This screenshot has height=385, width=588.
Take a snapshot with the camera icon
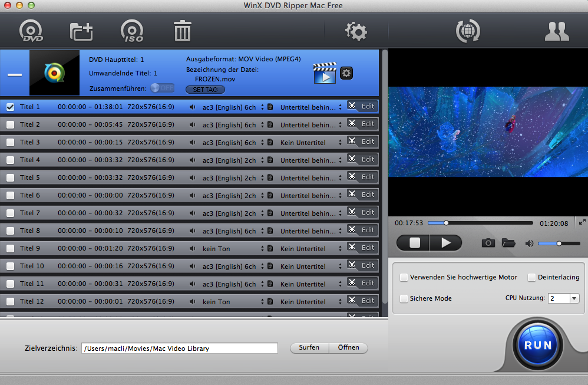(x=488, y=243)
